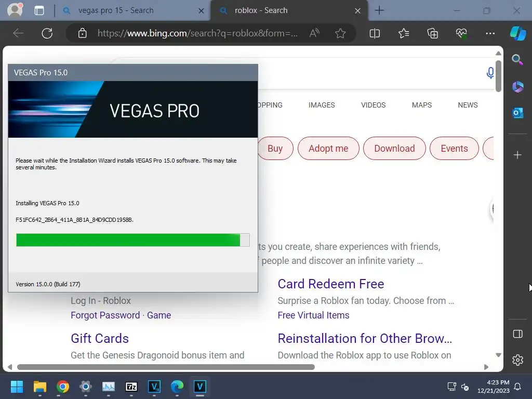This screenshot has width=532, height=399.
Task: Click the VEGAS Pro 15.0 installer title bar
Action: pos(133,73)
